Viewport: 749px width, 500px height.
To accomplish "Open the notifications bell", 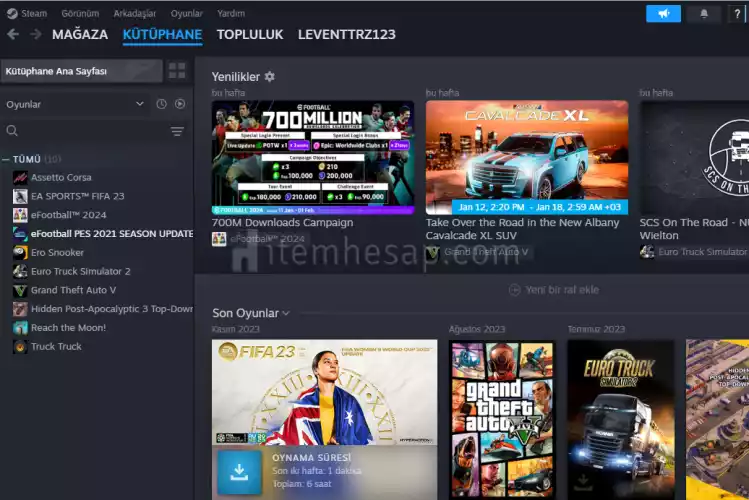I will (703, 13).
